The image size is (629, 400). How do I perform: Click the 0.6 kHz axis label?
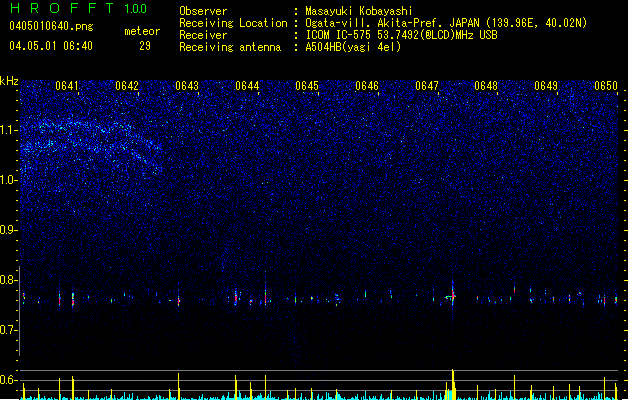pos(9,380)
